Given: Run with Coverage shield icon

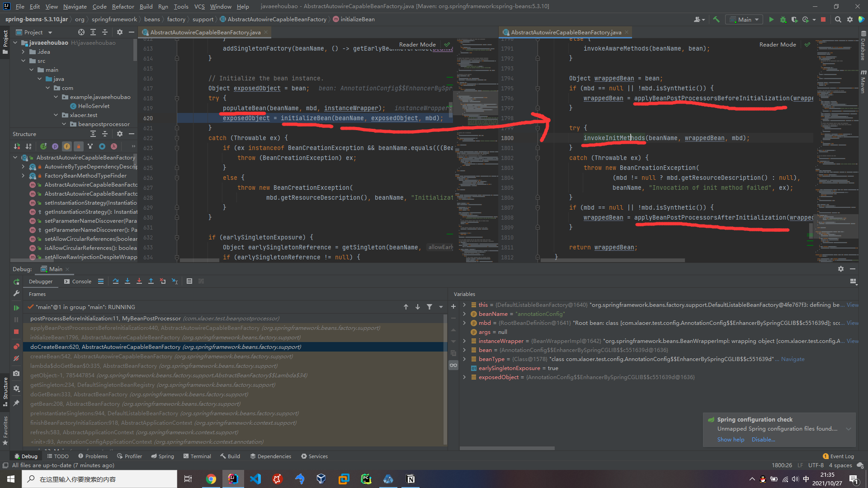Looking at the screenshot, I should tap(795, 19).
